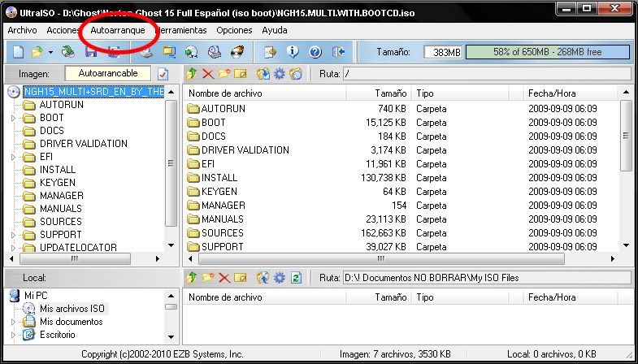Click the Convert image format icon

[x=169, y=52]
